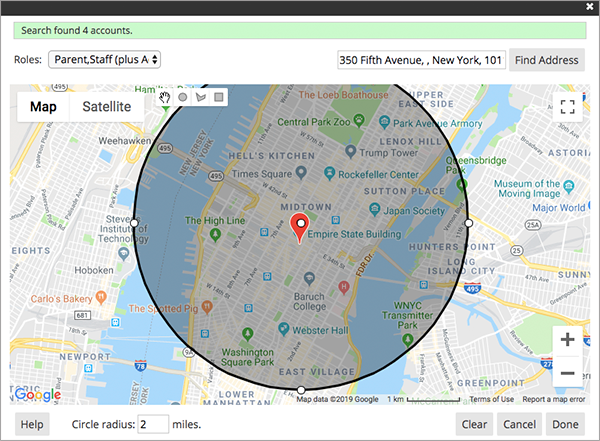Image resolution: width=600 pixels, height=441 pixels.
Task: Click the hospital H marker
Action: [344, 287]
